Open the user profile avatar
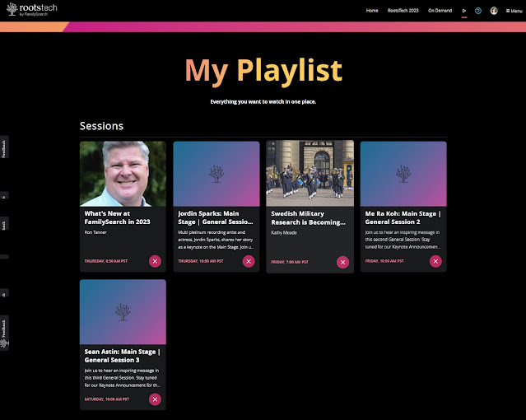 (494, 11)
